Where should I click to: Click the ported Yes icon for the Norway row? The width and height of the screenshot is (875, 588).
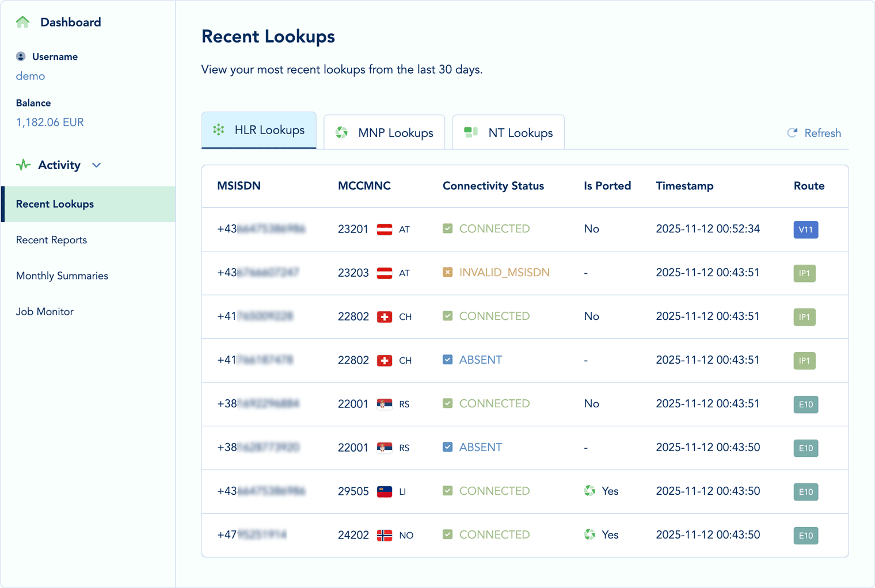click(589, 534)
